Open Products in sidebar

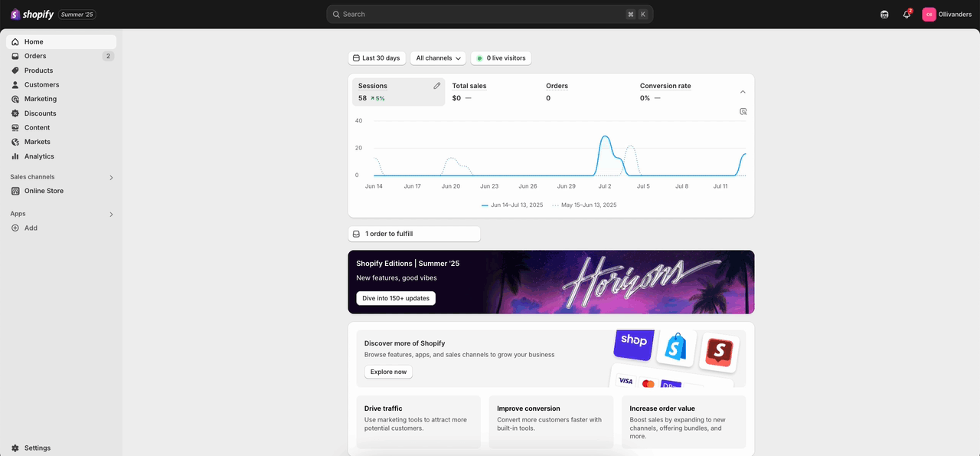point(61,71)
